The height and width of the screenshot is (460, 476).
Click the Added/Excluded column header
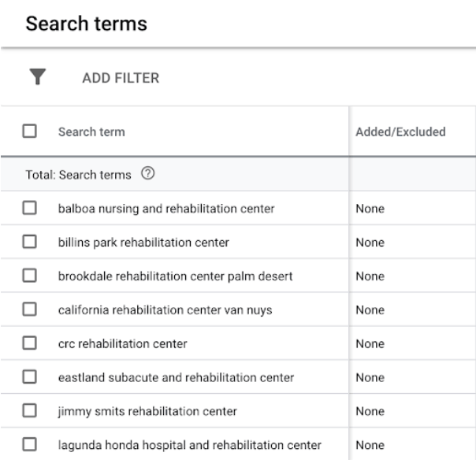pos(401,132)
